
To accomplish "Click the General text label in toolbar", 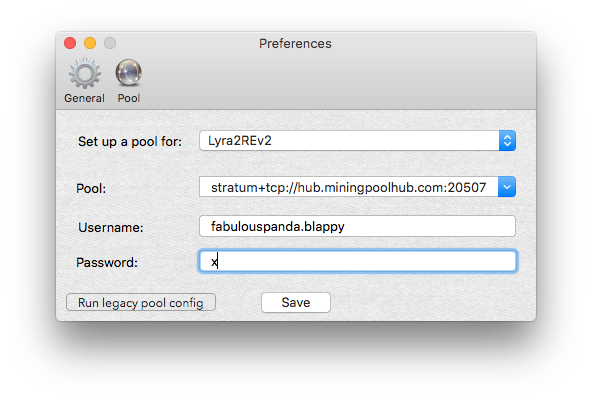I will (x=84, y=98).
